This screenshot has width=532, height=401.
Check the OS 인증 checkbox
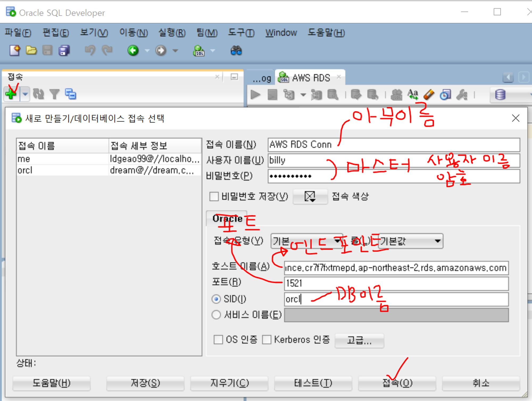coord(218,339)
